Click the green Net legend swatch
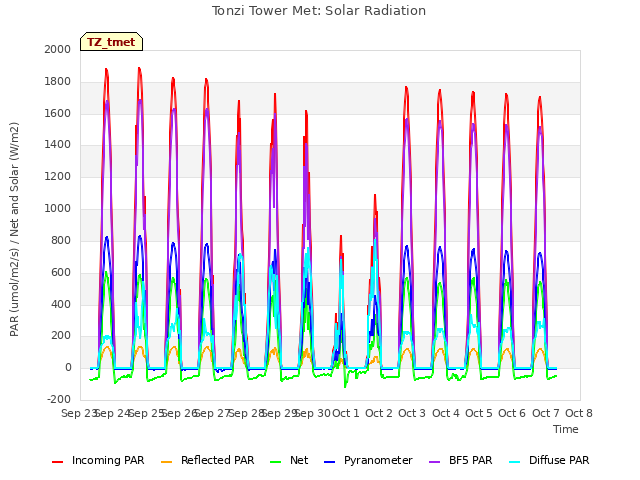 point(276,462)
